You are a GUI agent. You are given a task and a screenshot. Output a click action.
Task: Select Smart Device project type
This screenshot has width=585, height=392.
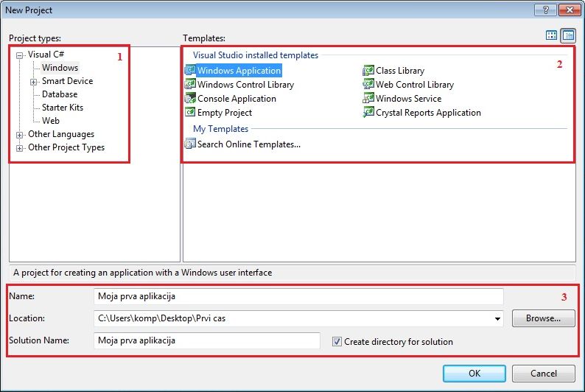[x=67, y=81]
